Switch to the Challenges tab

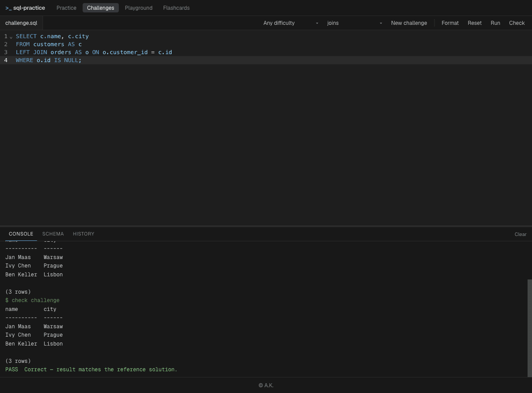click(101, 8)
